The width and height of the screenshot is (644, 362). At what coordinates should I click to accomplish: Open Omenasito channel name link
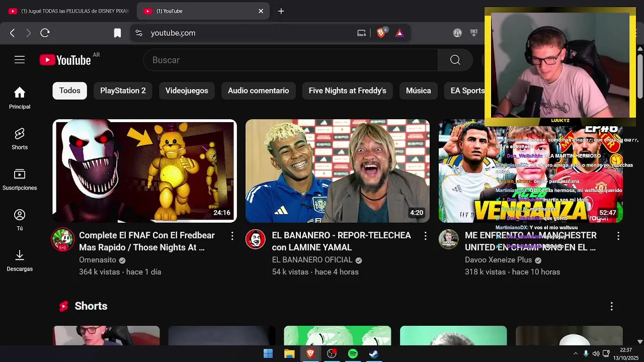click(98, 260)
